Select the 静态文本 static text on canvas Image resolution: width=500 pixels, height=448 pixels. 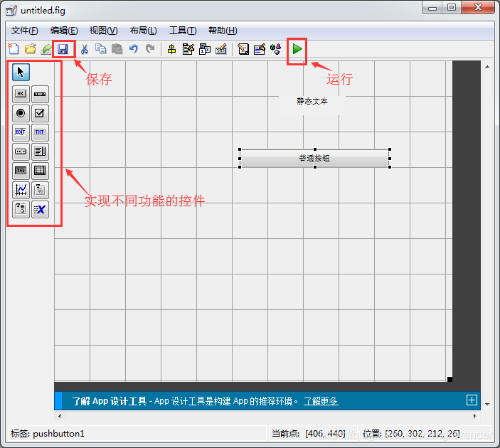point(312,102)
